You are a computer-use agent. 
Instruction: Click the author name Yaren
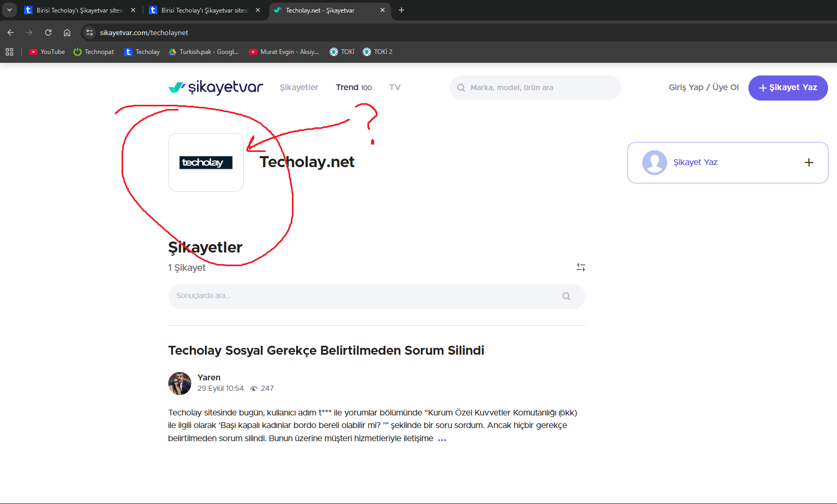[x=209, y=377]
